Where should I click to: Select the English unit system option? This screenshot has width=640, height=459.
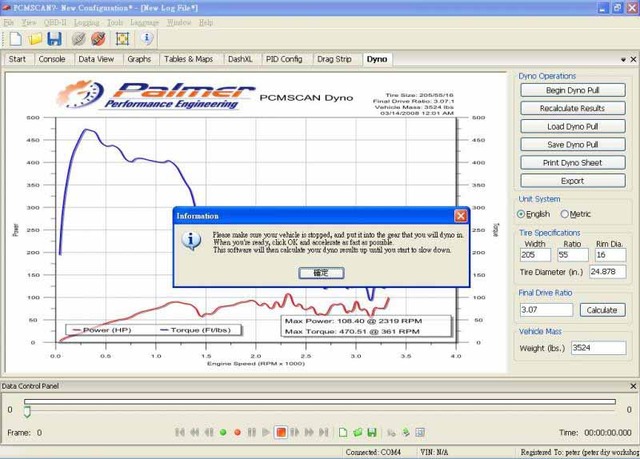(x=521, y=214)
